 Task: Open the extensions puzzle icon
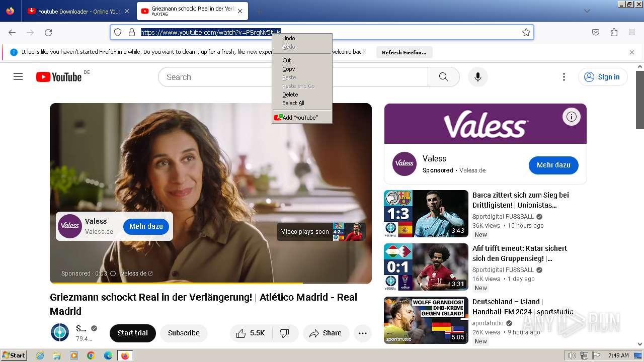(614, 32)
